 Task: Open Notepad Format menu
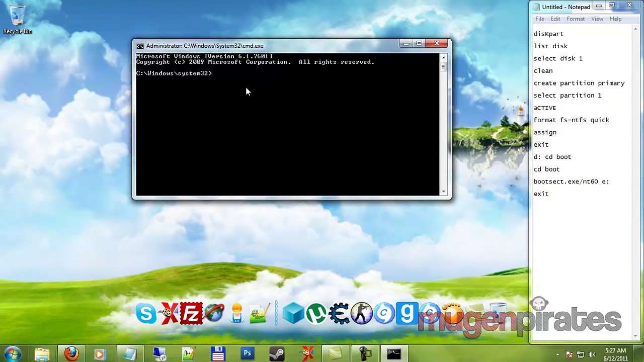(576, 19)
